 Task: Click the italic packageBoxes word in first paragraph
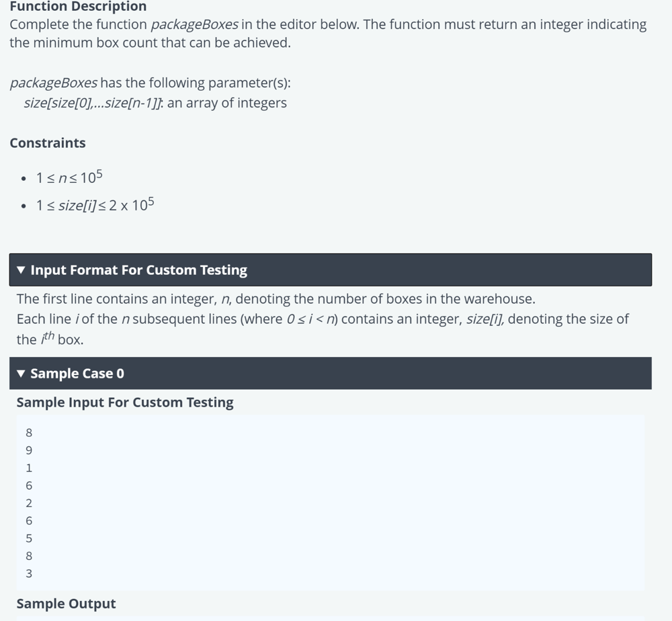[x=194, y=25]
